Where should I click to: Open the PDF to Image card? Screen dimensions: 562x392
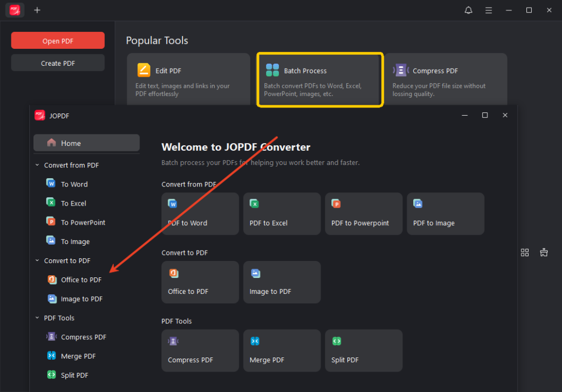[445, 213]
